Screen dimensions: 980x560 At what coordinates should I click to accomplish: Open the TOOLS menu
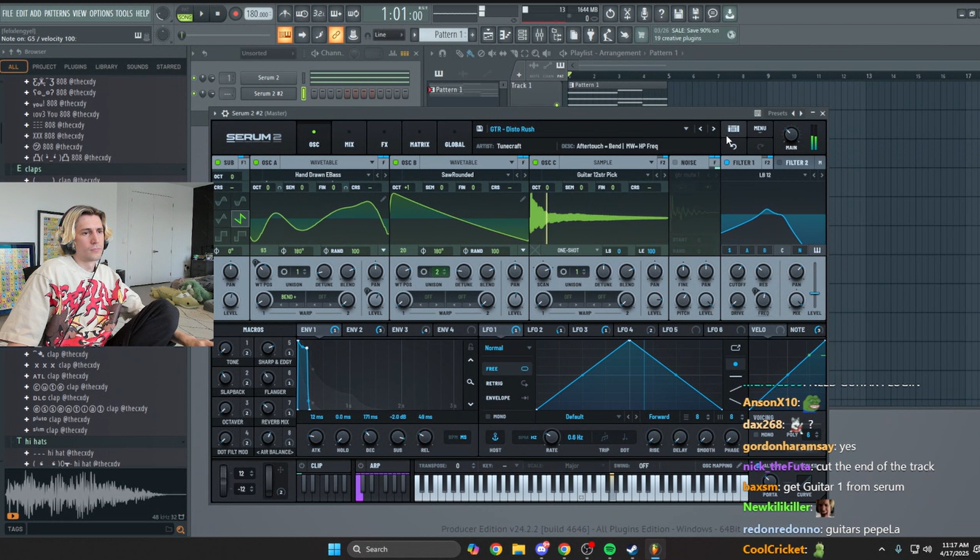(124, 13)
